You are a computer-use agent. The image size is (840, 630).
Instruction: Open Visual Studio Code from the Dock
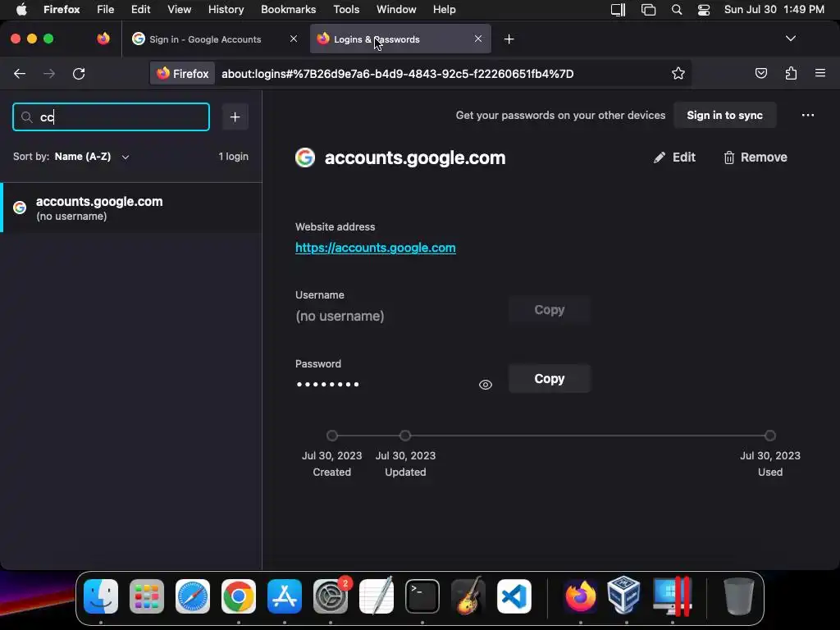tap(514, 596)
